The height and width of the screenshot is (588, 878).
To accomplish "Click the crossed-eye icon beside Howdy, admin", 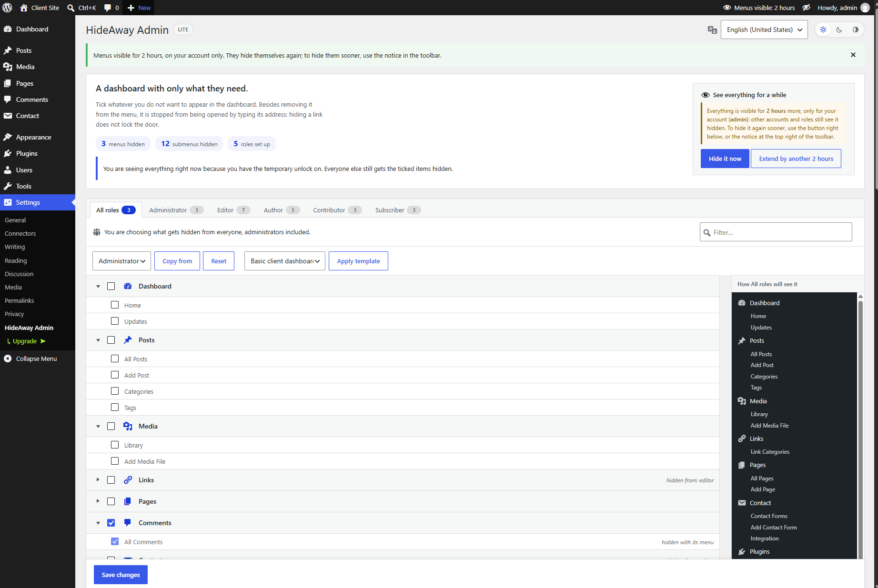I will (806, 8).
